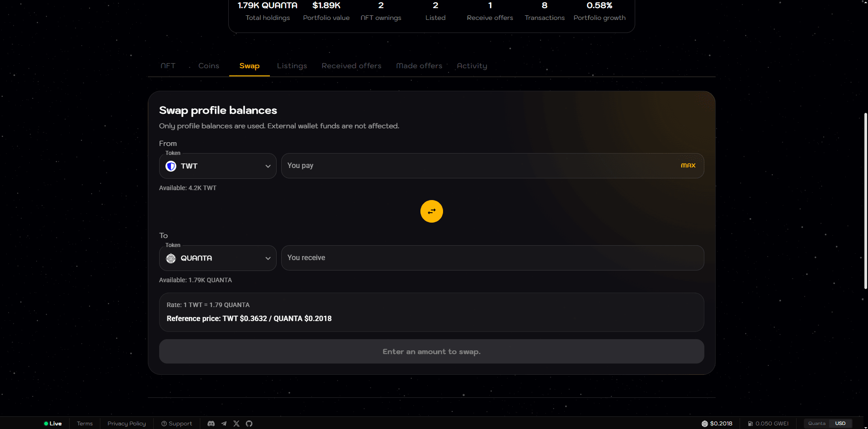868x429 pixels.
Task: Click the Receive offers stat
Action: tap(490, 11)
